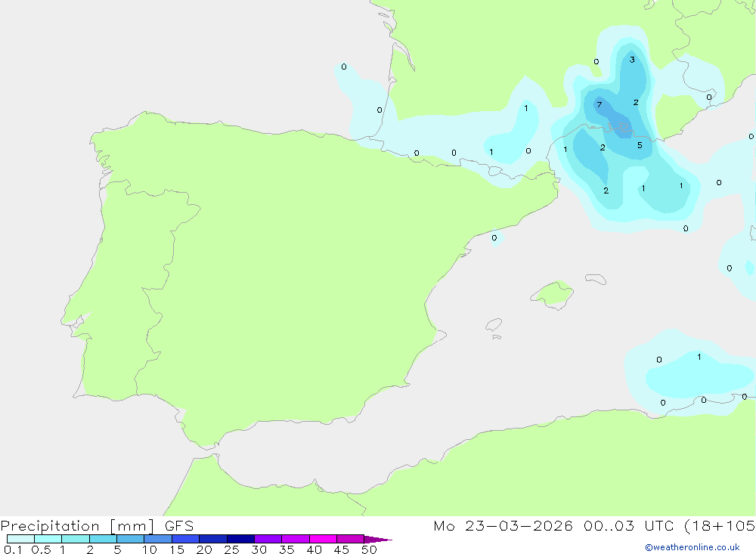Choose the 20–25 mm legend color swatch
Image resolution: width=756 pixels, height=554 pixels.
213,539
